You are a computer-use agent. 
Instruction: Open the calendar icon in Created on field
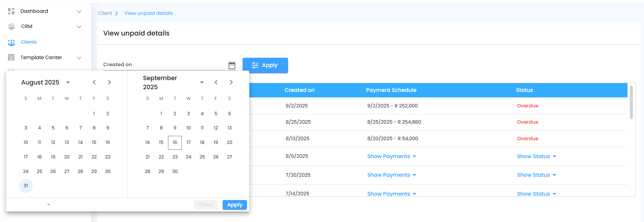tap(232, 65)
